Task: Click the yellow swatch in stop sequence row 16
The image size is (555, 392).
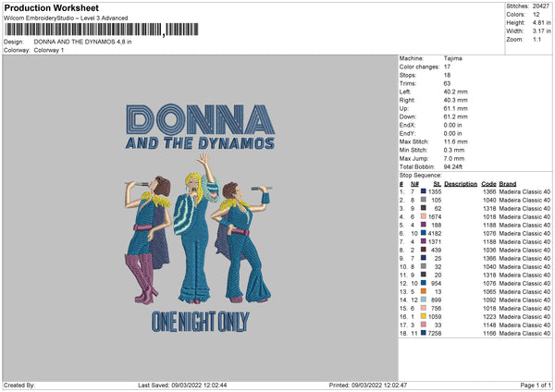Action: coord(424,316)
